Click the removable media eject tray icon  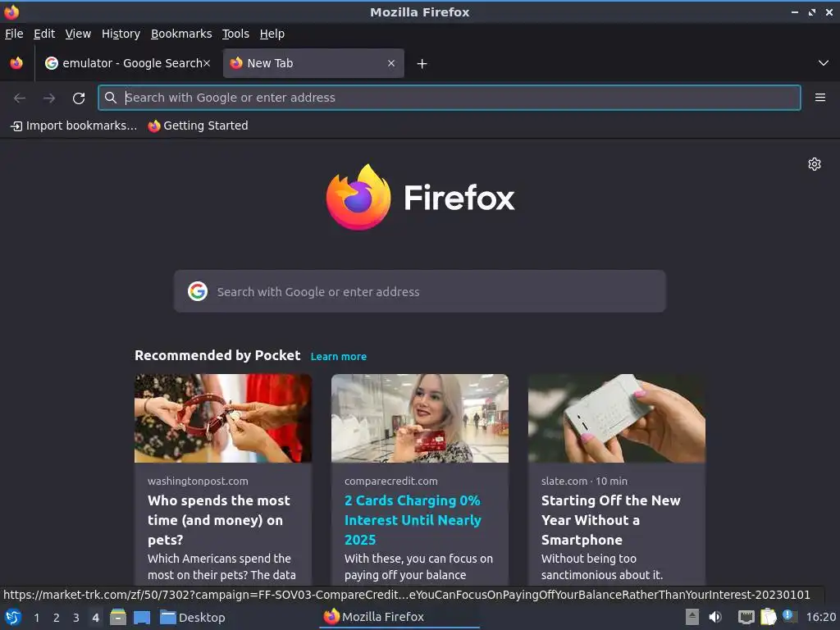tap(692, 617)
